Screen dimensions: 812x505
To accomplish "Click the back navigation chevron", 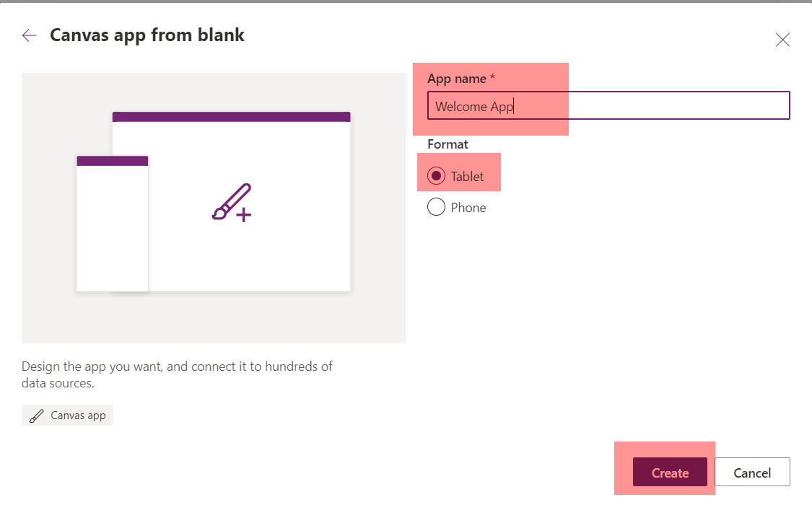I will (29, 35).
